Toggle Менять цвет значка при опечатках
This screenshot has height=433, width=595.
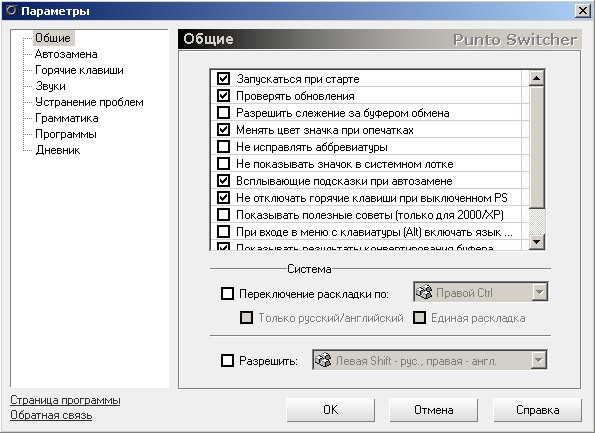[x=224, y=130]
